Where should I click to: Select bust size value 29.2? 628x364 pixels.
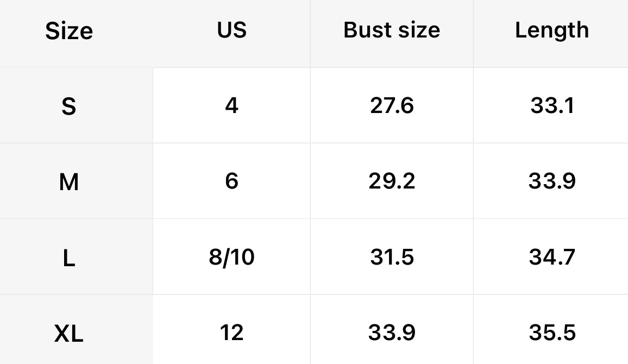pos(392,181)
